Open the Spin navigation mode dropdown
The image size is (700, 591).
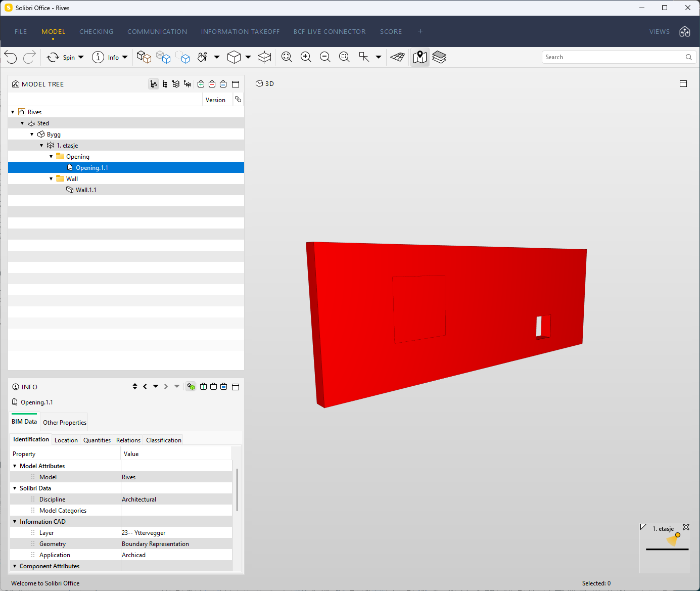[81, 57]
